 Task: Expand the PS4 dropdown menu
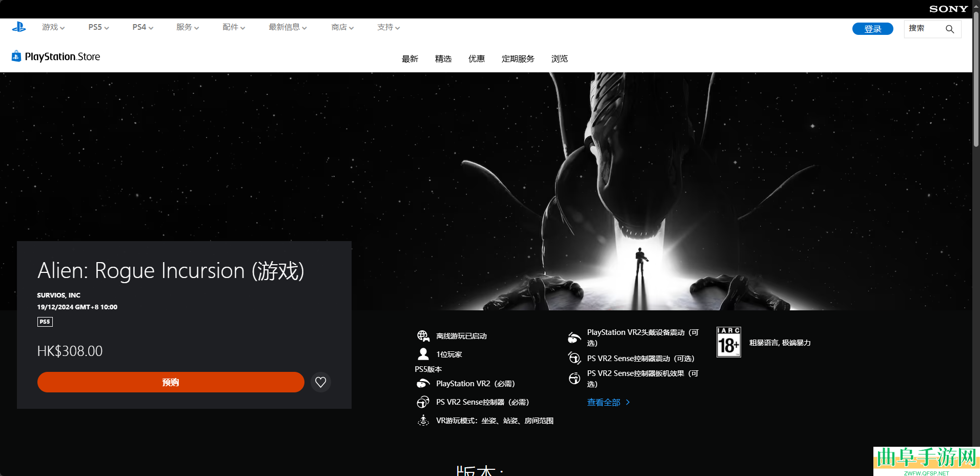(x=142, y=27)
